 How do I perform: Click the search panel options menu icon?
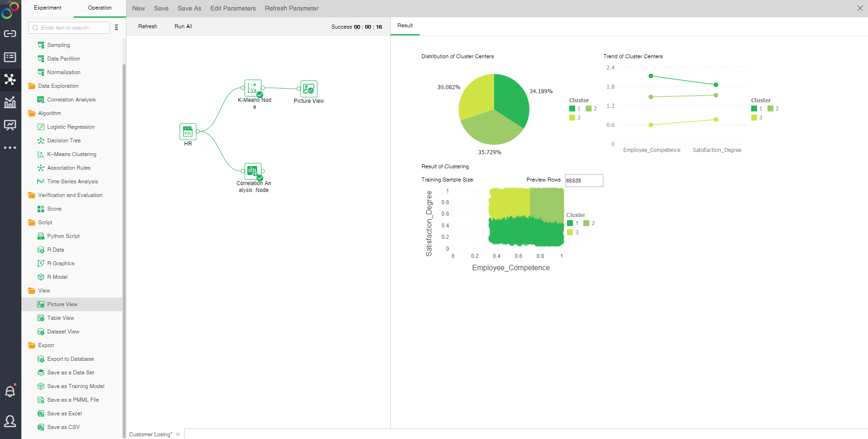[x=116, y=27]
